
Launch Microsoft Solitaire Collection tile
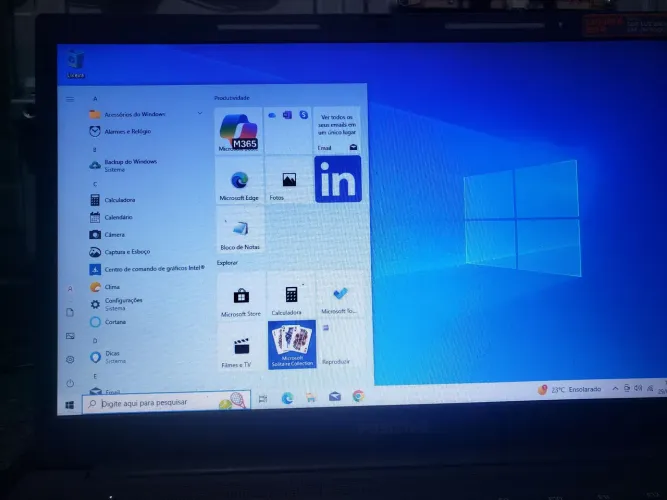(292, 345)
